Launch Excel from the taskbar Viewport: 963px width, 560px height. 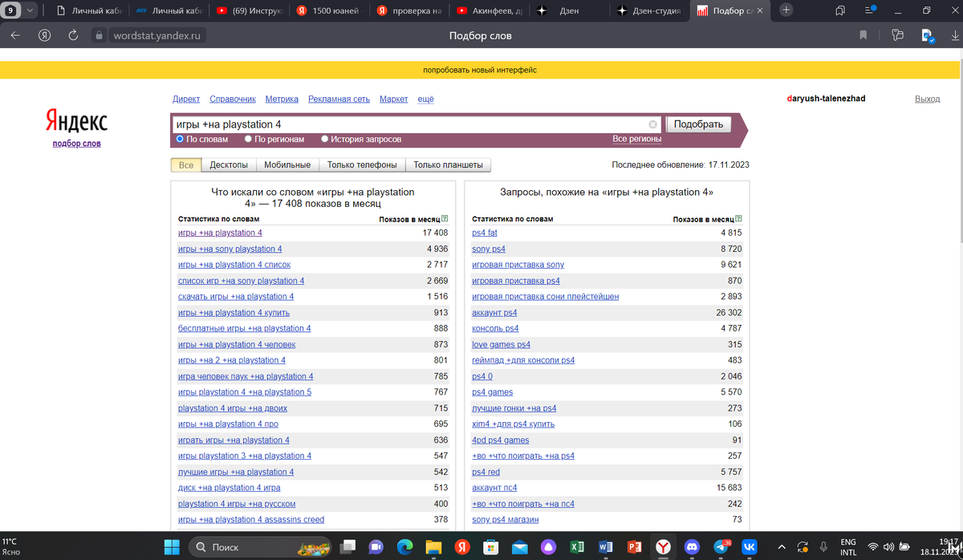tap(576, 546)
